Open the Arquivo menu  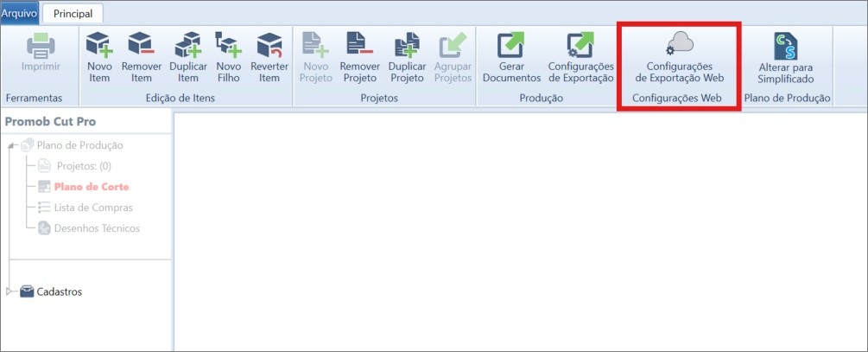tap(19, 13)
